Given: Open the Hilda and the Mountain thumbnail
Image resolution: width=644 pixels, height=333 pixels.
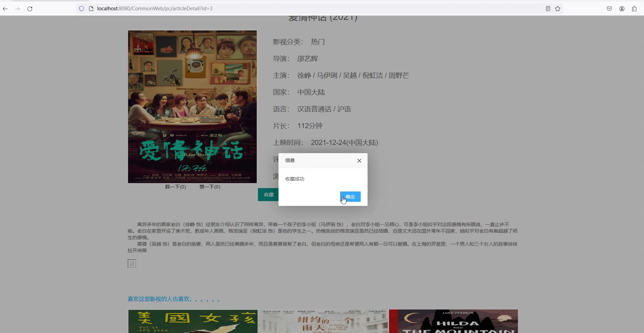Looking at the screenshot, I should tap(454, 321).
